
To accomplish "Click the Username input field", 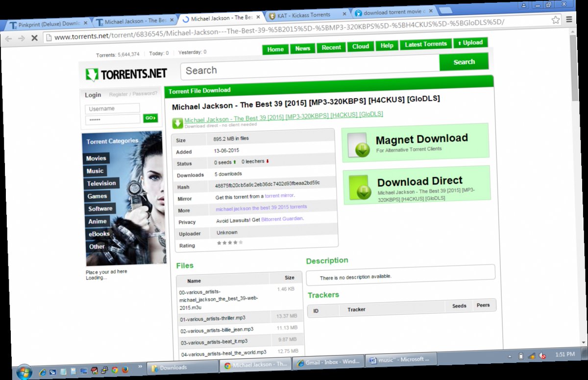I will click(x=112, y=108).
